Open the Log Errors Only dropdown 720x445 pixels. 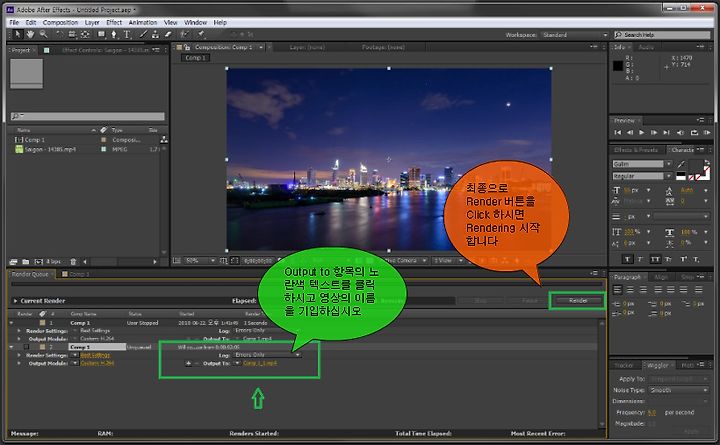click(267, 355)
